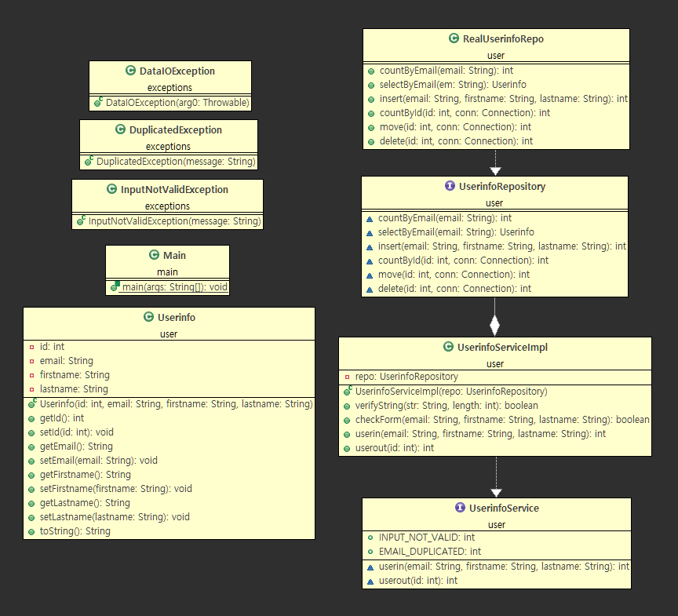Click the constructor icon of DataIOException(arg0: Throwable)
Image resolution: width=678 pixels, height=616 pixels.
[x=98, y=103]
